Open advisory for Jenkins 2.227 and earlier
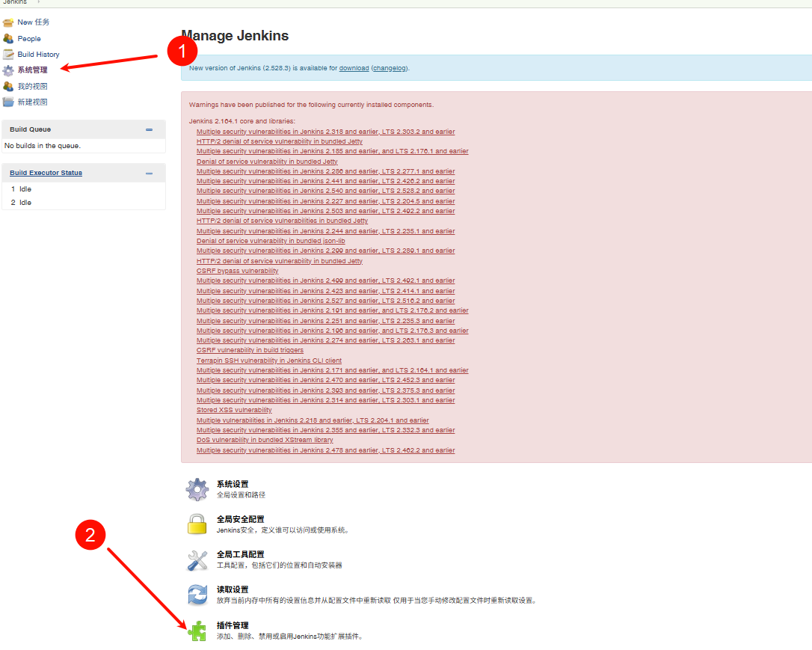Screen dimensions: 812x650 click(x=325, y=201)
